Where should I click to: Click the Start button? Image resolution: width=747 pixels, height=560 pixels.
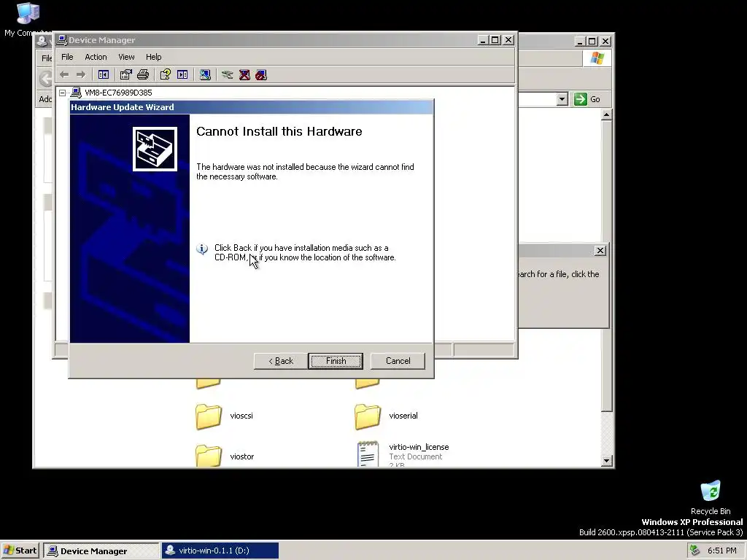(x=20, y=551)
